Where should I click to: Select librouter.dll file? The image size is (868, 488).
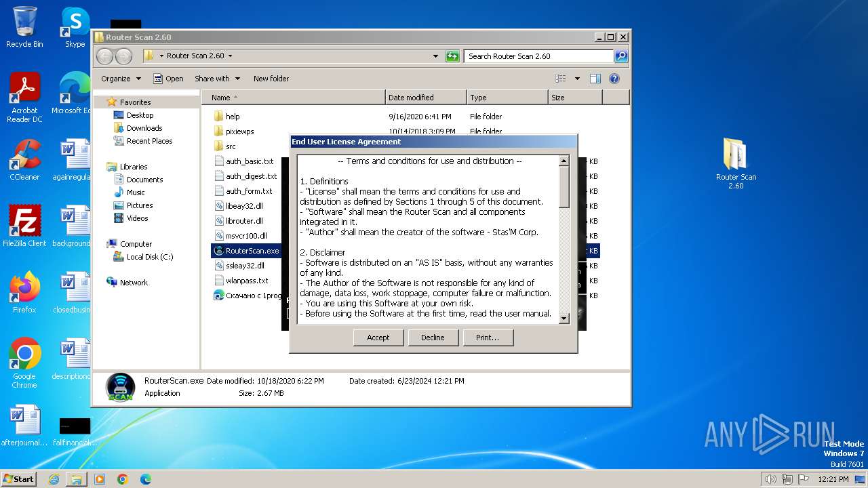244,221
